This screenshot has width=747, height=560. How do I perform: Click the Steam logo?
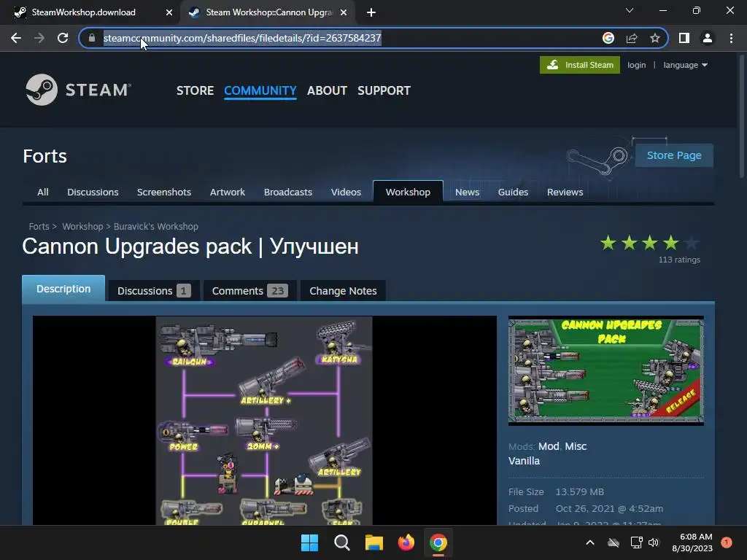pos(78,90)
